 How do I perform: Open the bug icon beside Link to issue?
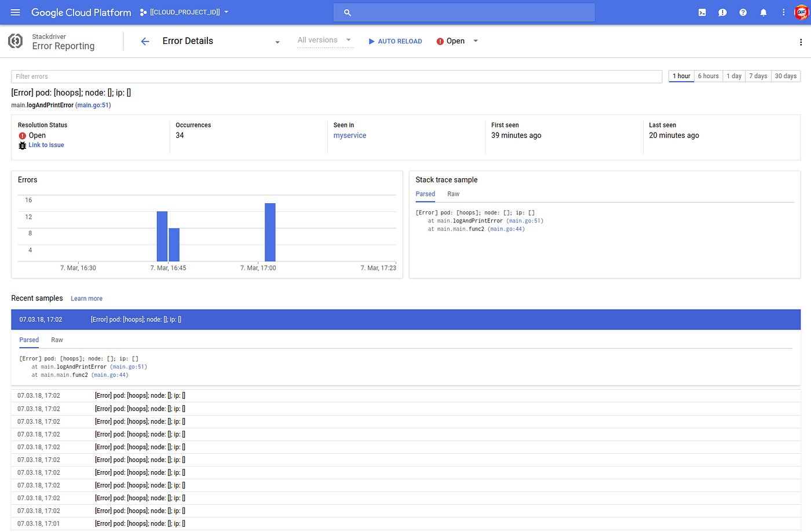tap(22, 145)
